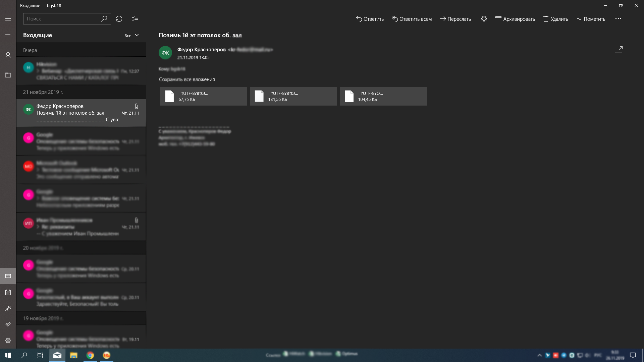Image resolution: width=644 pixels, height=362 pixels.
Task: Open the To Do checkmark icon
Action: pos(8,324)
